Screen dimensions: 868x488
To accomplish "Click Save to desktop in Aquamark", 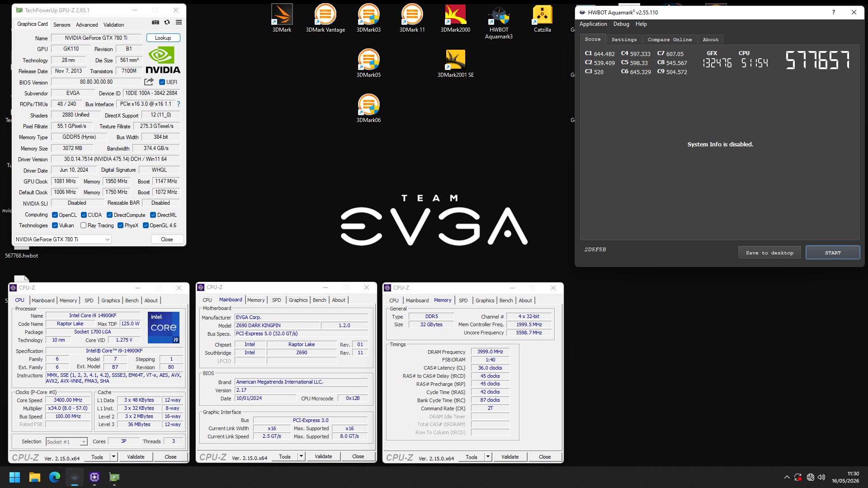I will (769, 253).
